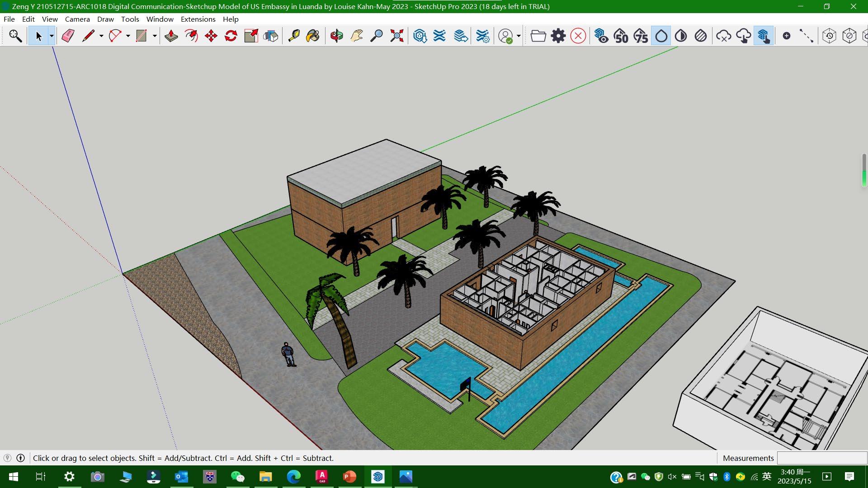
Task: Choose the Rotate tool
Action: [x=231, y=36]
